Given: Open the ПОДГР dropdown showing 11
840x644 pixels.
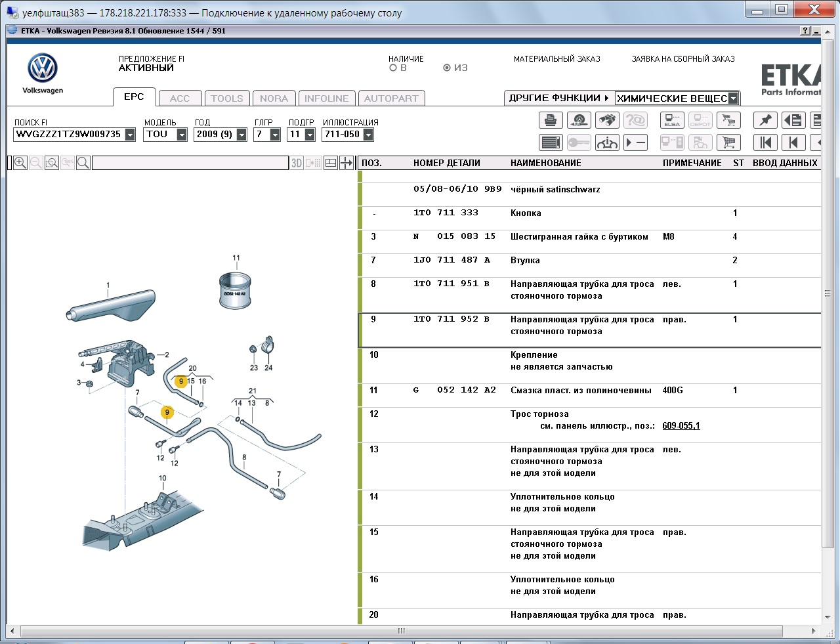Looking at the screenshot, I should (x=310, y=135).
